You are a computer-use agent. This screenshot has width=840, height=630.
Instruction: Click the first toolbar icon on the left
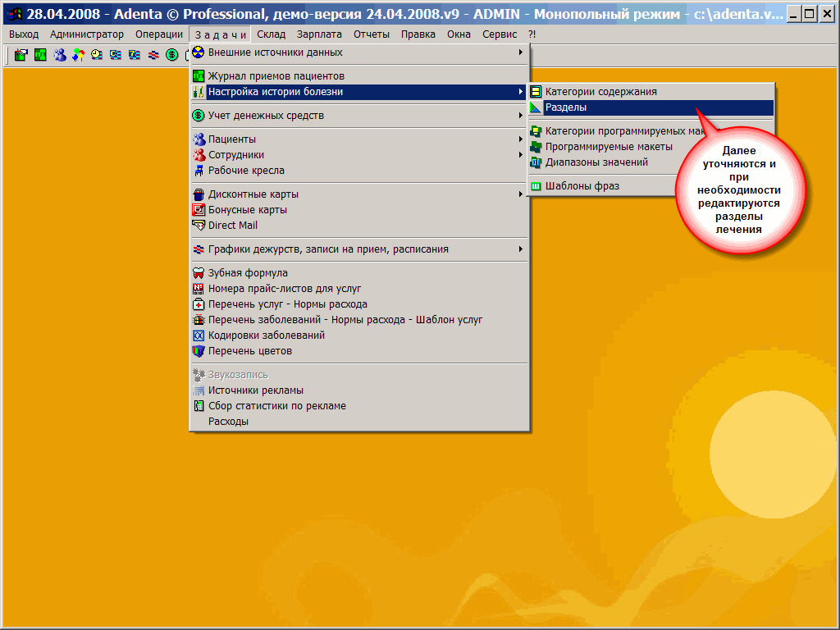[21, 55]
